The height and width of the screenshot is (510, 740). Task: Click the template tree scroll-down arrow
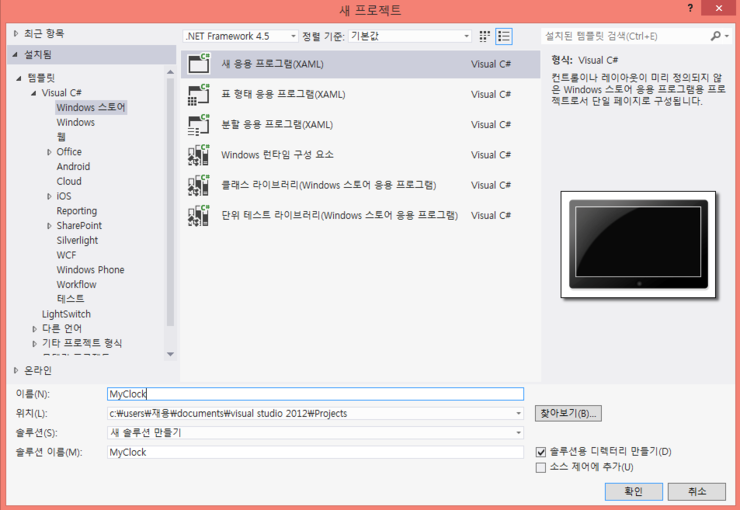[170, 354]
